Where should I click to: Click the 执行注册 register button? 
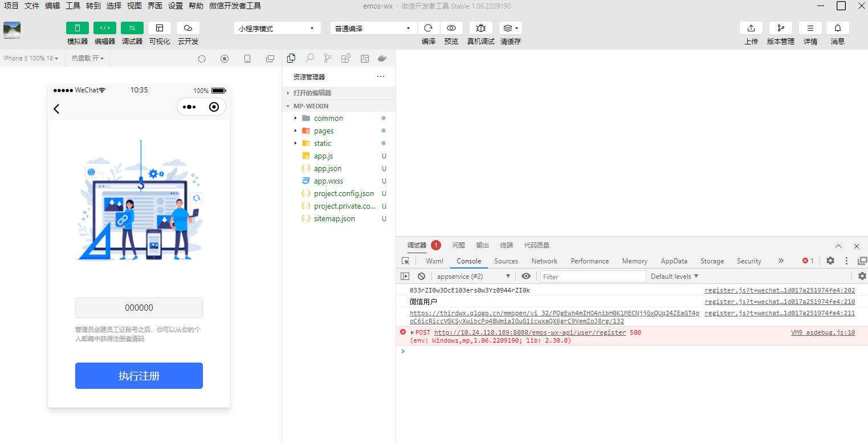coord(139,376)
